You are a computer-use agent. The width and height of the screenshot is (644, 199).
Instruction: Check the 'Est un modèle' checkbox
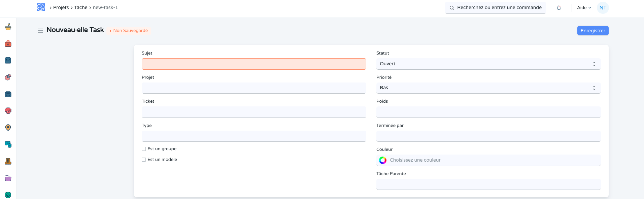[144, 160]
